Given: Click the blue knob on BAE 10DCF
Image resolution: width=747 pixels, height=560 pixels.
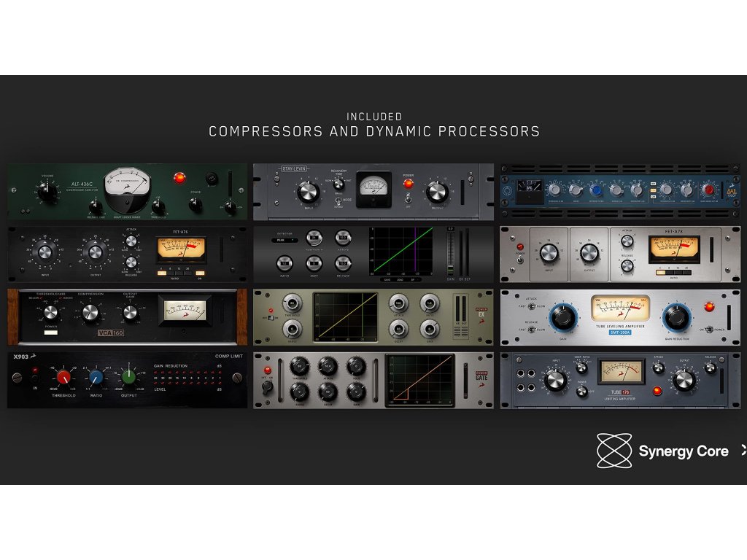Looking at the screenshot, I should point(595,190).
